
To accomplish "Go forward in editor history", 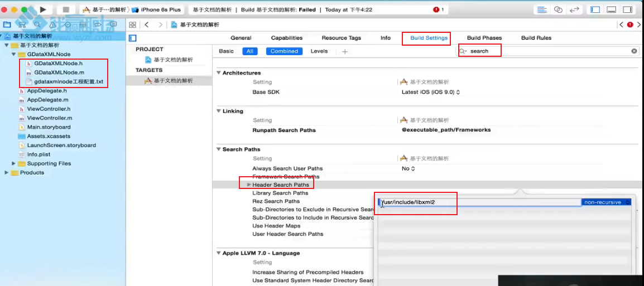I will (160, 25).
